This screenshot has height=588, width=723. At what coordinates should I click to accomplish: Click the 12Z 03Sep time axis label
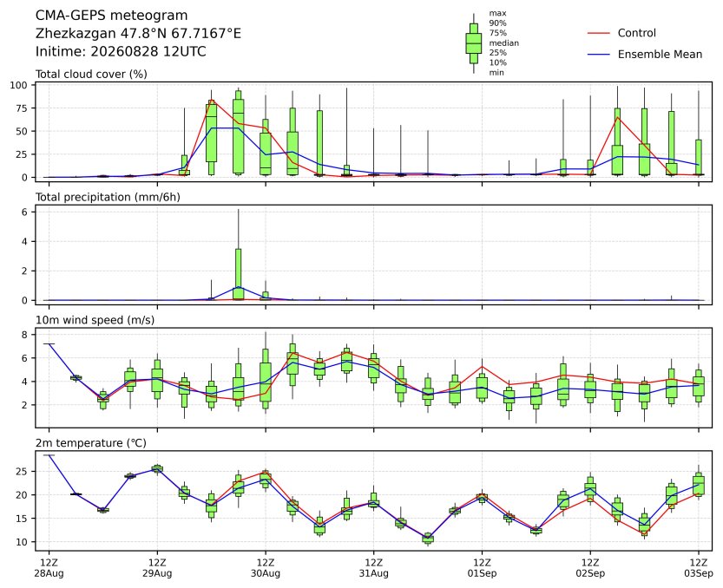click(698, 568)
